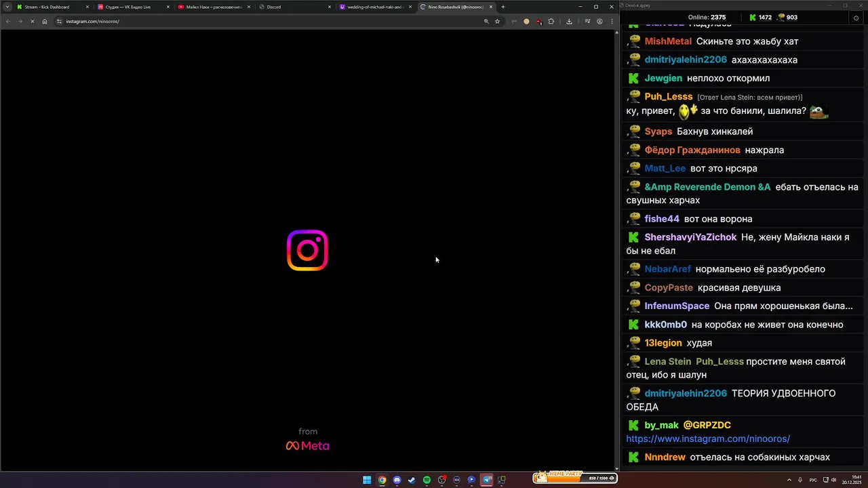Open the volume control in system tray
868x488 pixels.
pos(834,480)
